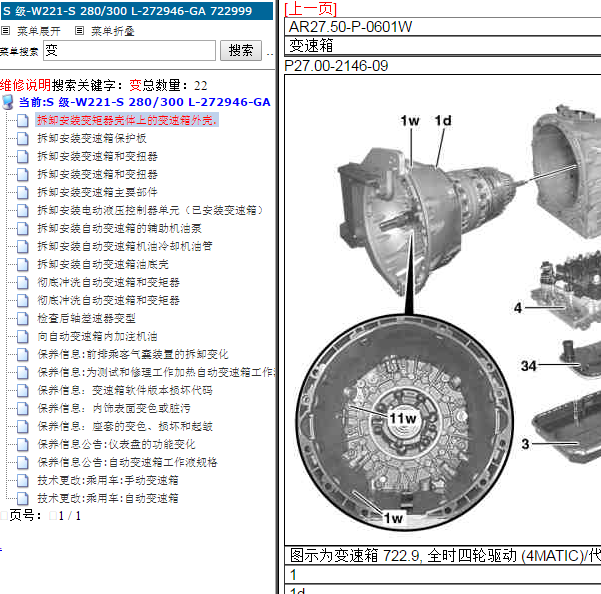Image resolution: width=601 pixels, height=594 pixels.
Task: Select 保养信息: 内饰表面变色或脏污
Action: [114, 408]
